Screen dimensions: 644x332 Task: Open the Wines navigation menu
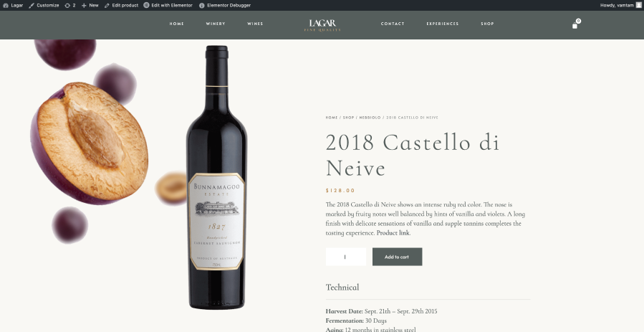[x=255, y=24]
